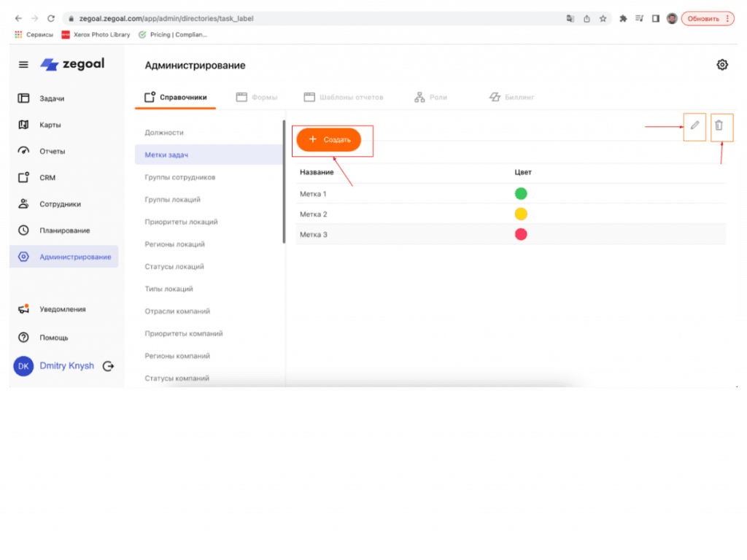Open the browser extensions puzzle icon
The image size is (747, 560).
click(x=624, y=19)
